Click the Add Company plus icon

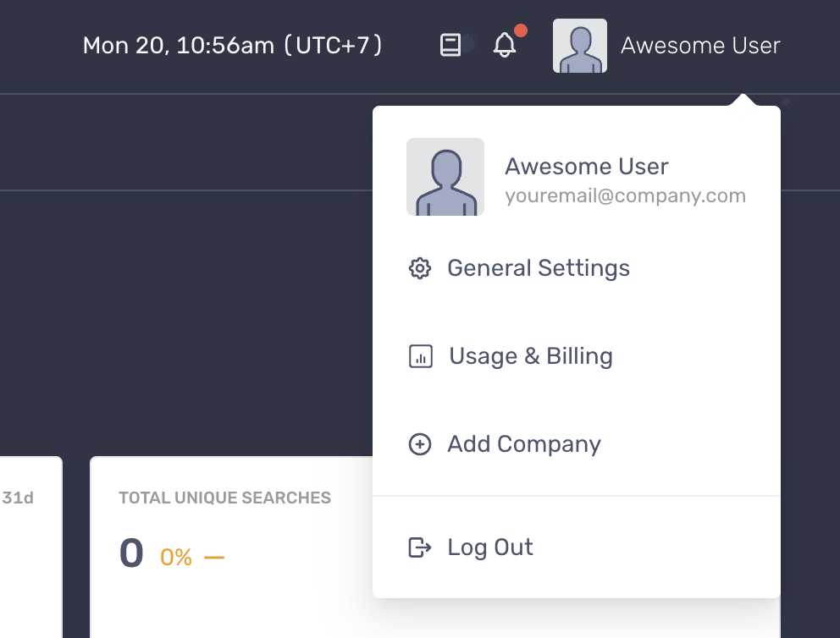(419, 444)
